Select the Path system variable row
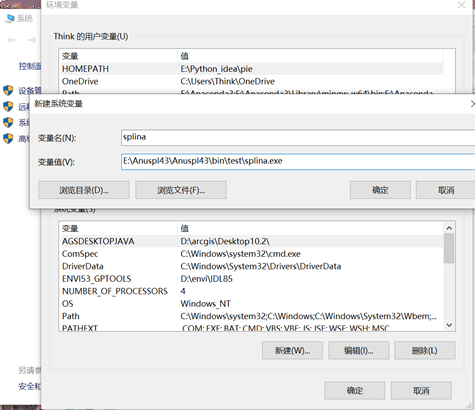475x410 pixels. coord(252,316)
